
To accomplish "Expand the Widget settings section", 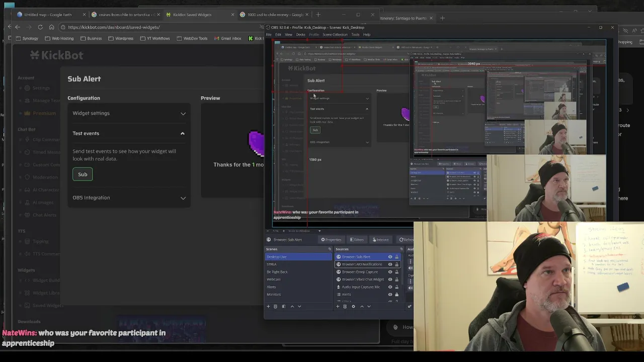I will tap(129, 113).
